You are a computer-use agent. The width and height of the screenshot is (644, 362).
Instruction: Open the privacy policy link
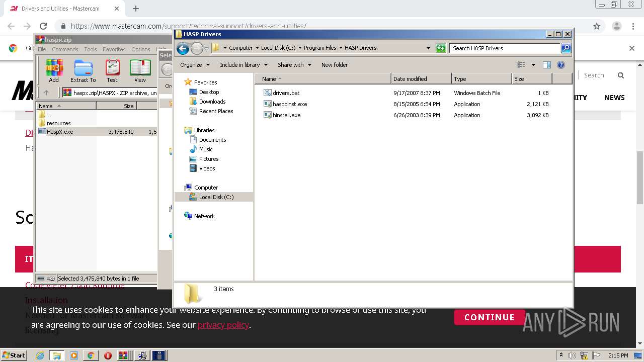tap(223, 325)
